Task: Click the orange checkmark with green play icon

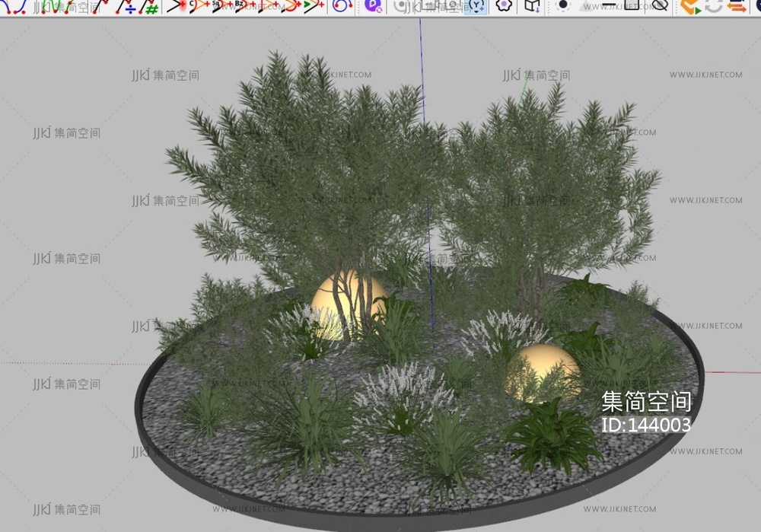Action: (689, 7)
